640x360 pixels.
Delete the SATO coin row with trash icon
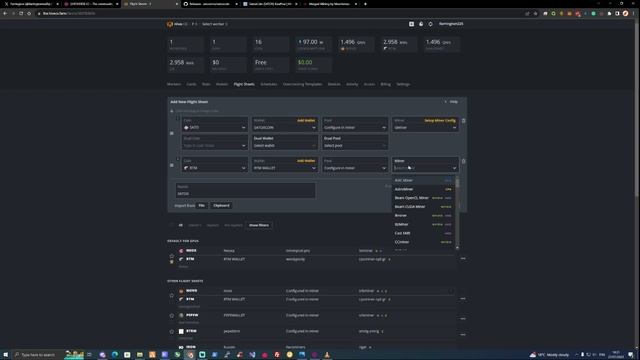(x=463, y=121)
